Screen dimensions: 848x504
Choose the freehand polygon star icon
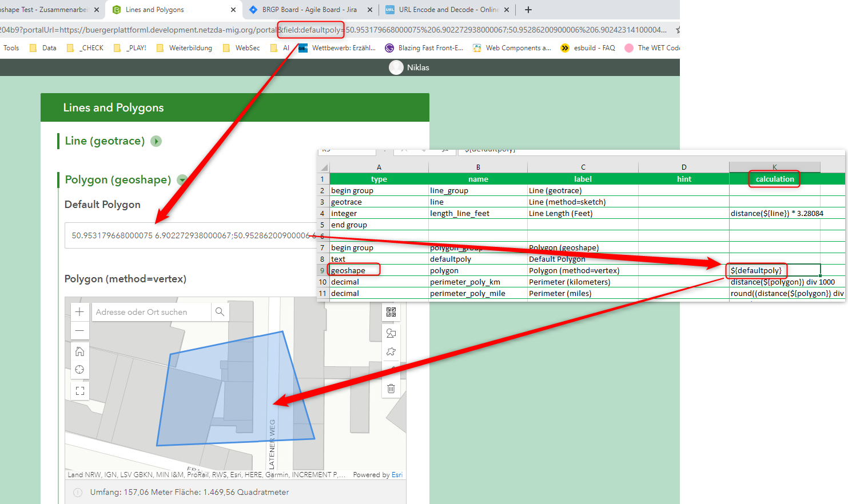[391, 351]
